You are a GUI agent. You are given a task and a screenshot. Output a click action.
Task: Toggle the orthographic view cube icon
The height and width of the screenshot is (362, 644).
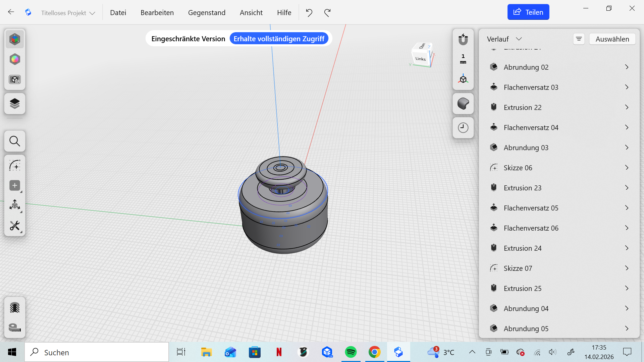click(x=463, y=79)
